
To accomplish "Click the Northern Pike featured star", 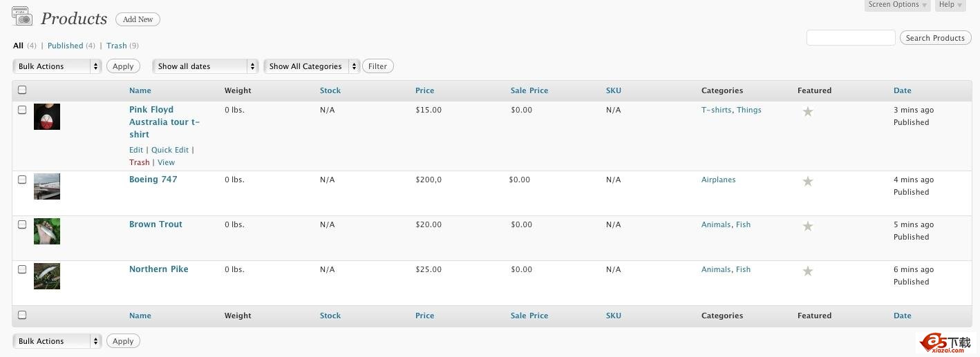I will tap(807, 271).
